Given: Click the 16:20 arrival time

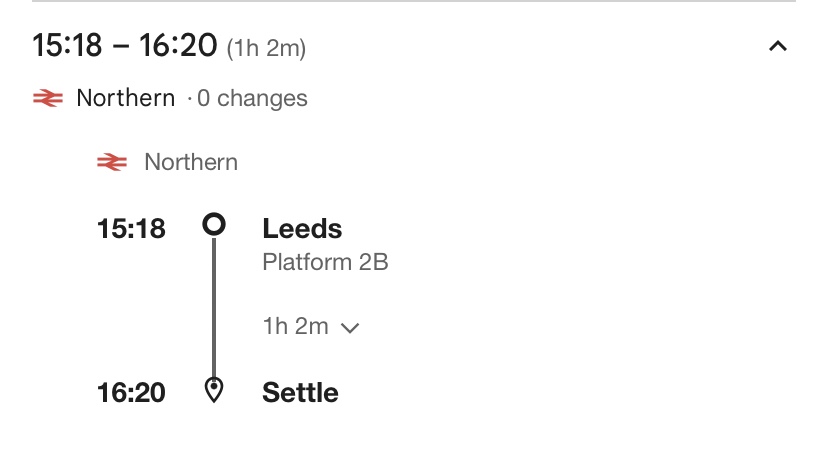Looking at the screenshot, I should pos(131,392).
